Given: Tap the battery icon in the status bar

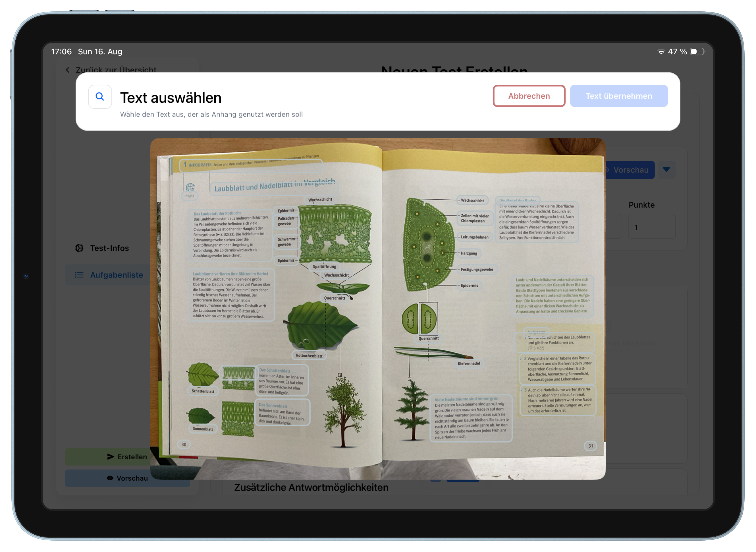Looking at the screenshot, I should (x=697, y=51).
